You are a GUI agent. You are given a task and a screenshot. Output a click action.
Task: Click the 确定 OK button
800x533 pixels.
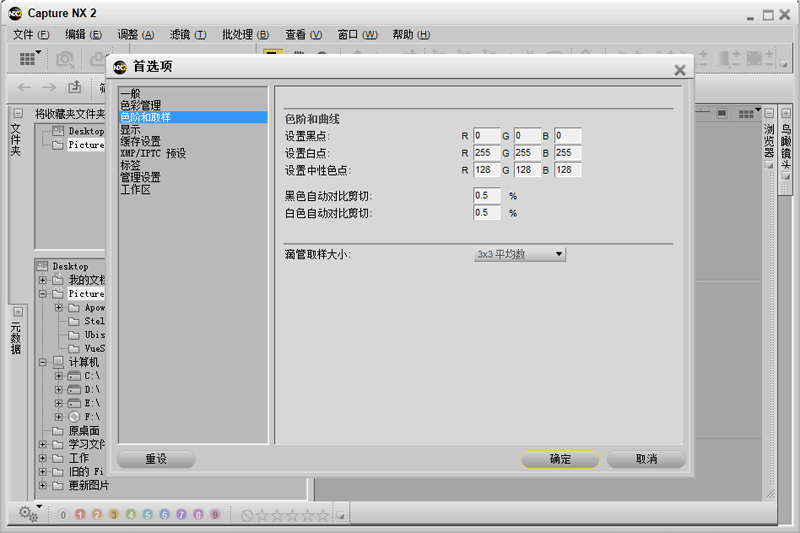(560, 459)
